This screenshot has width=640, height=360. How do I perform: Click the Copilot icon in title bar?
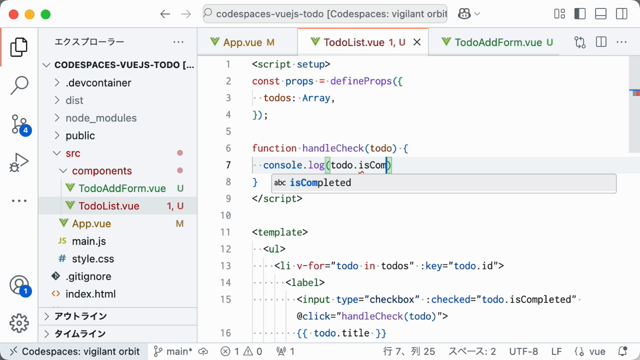point(464,14)
